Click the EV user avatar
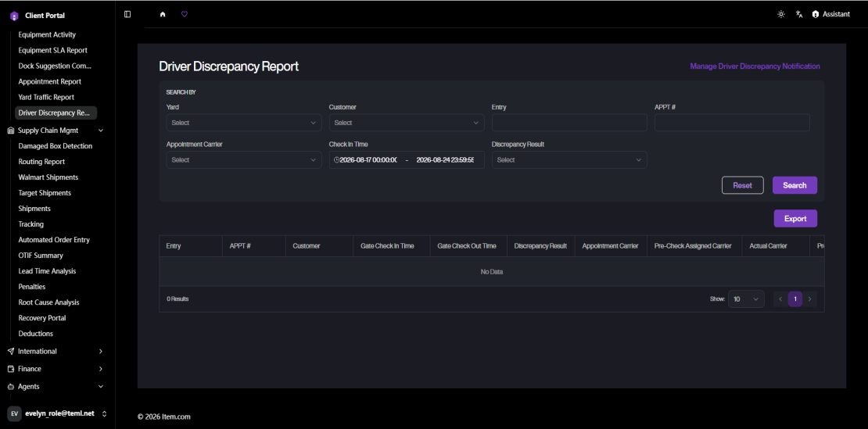 point(14,413)
